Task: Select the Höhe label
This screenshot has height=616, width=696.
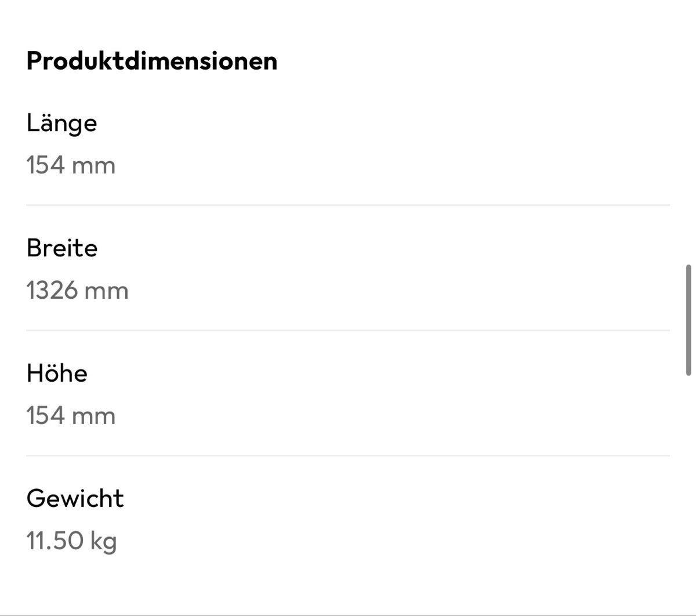Action: click(x=57, y=373)
